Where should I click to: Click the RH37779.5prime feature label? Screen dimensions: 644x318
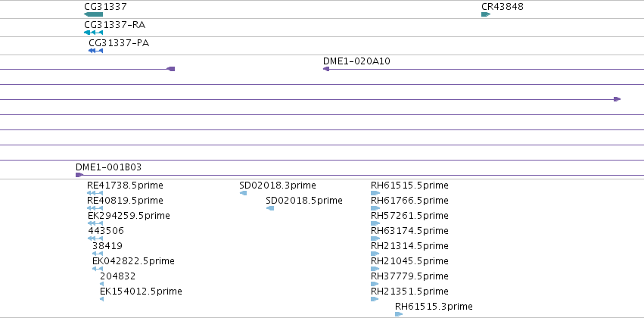click(x=409, y=276)
